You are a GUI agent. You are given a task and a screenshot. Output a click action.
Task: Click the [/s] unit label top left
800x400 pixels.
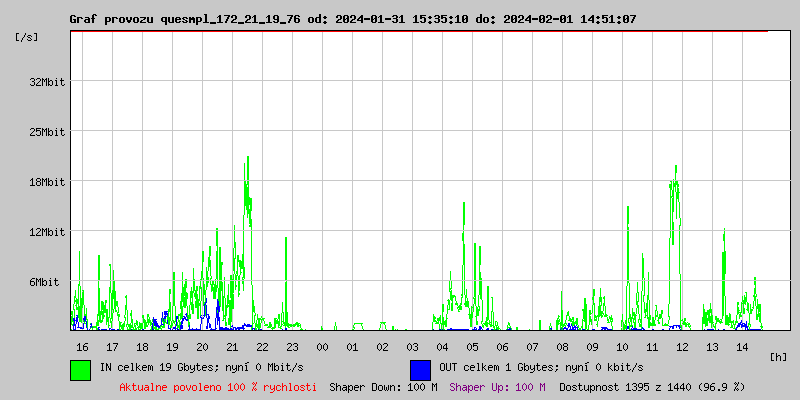tap(27, 36)
